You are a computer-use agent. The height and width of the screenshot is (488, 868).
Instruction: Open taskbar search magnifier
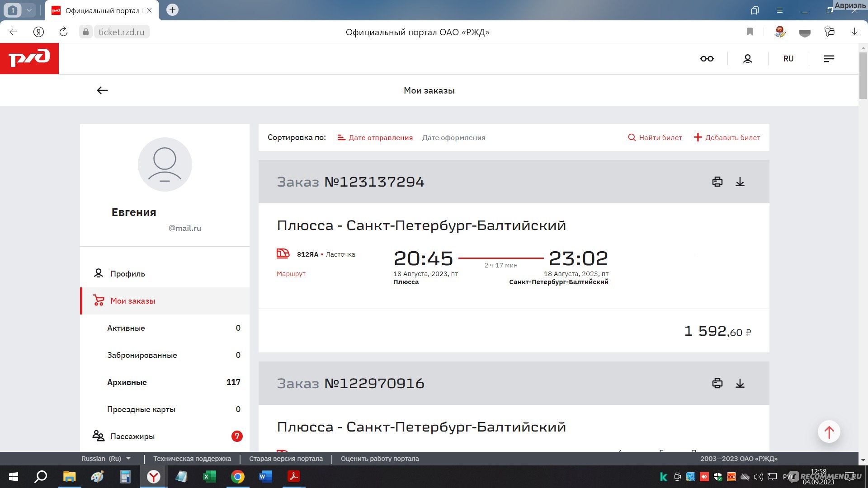41,477
